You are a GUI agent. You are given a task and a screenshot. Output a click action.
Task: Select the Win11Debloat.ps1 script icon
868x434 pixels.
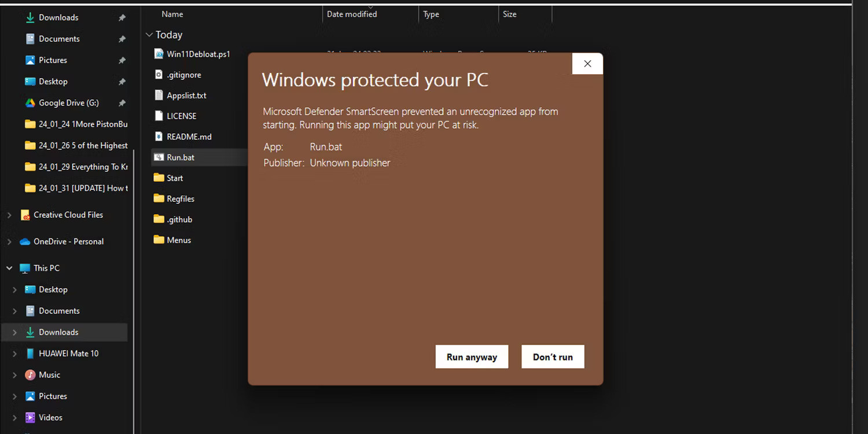pyautogui.click(x=158, y=53)
